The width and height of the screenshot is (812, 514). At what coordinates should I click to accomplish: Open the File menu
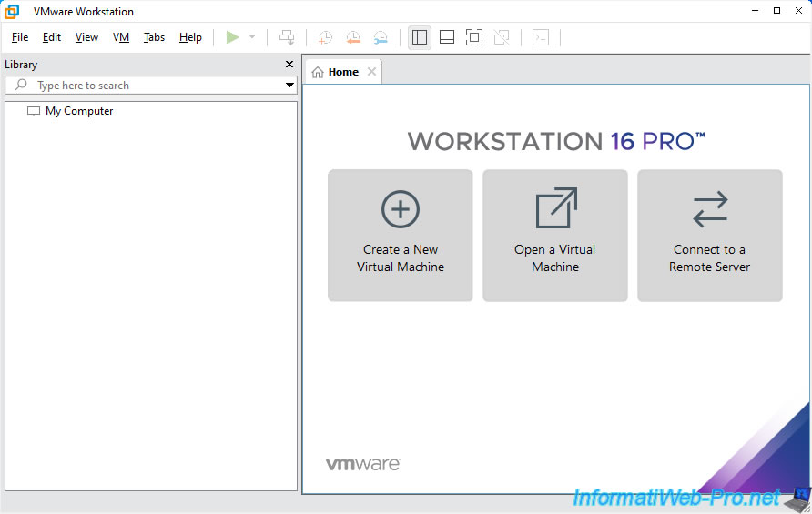[x=20, y=37]
